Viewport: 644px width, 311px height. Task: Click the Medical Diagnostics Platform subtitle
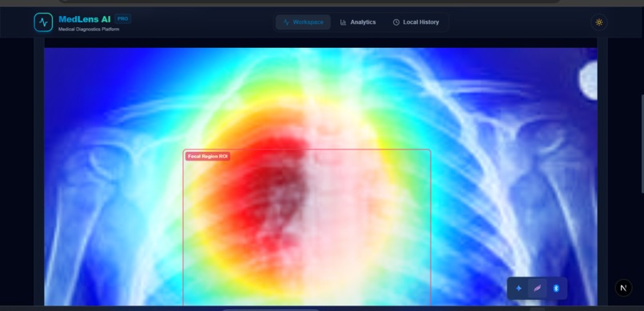point(89,29)
